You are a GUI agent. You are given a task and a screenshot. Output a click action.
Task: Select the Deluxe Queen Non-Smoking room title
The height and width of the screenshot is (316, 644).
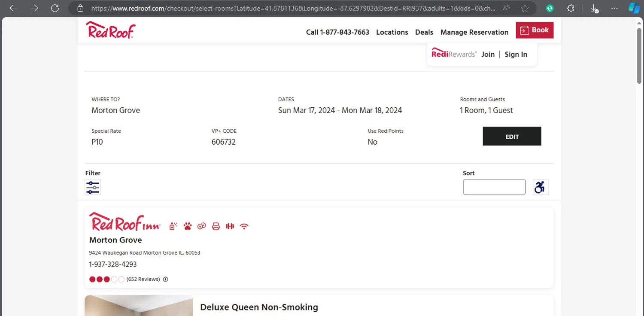(259, 307)
